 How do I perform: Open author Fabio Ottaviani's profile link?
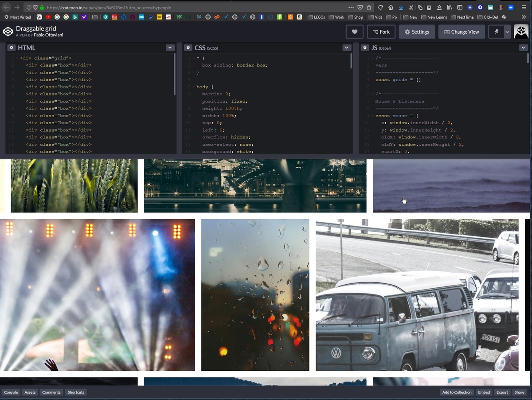point(48,35)
